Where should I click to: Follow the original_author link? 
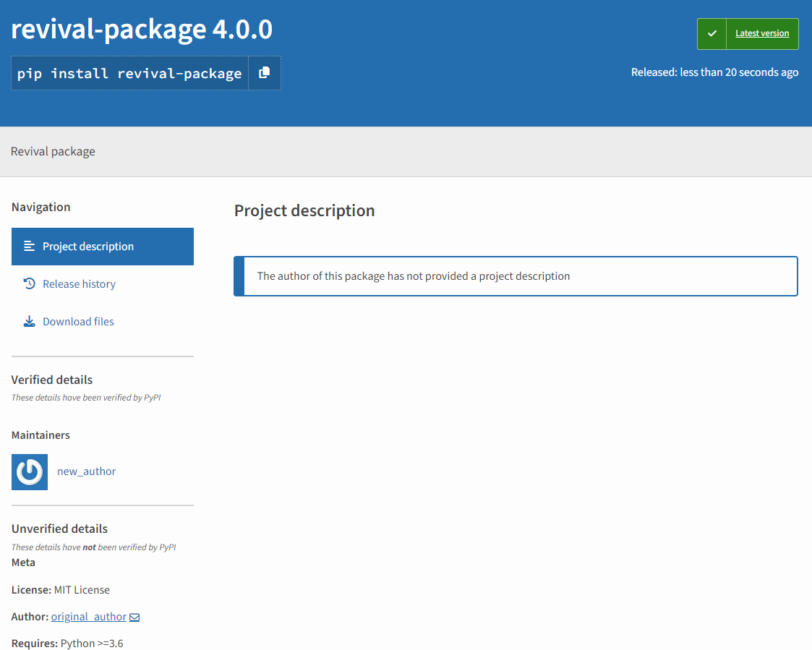click(87, 616)
